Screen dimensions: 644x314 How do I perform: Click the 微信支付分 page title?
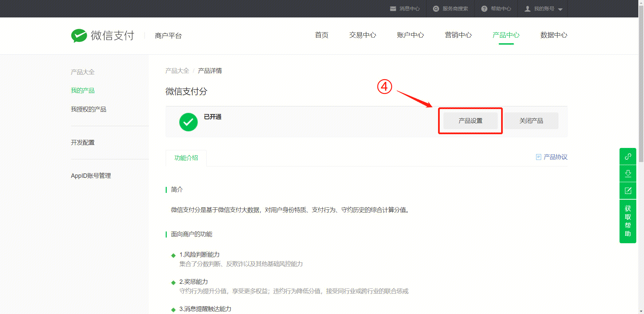186,92
